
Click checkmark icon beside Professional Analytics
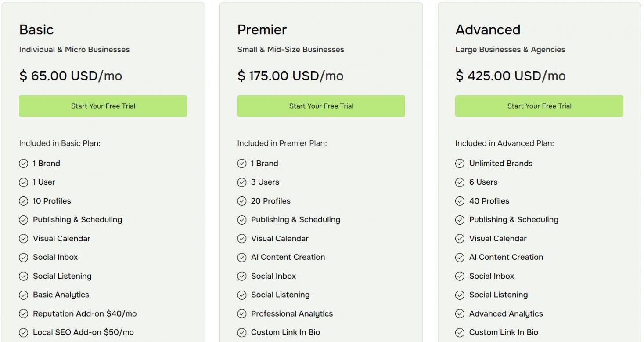coord(241,314)
